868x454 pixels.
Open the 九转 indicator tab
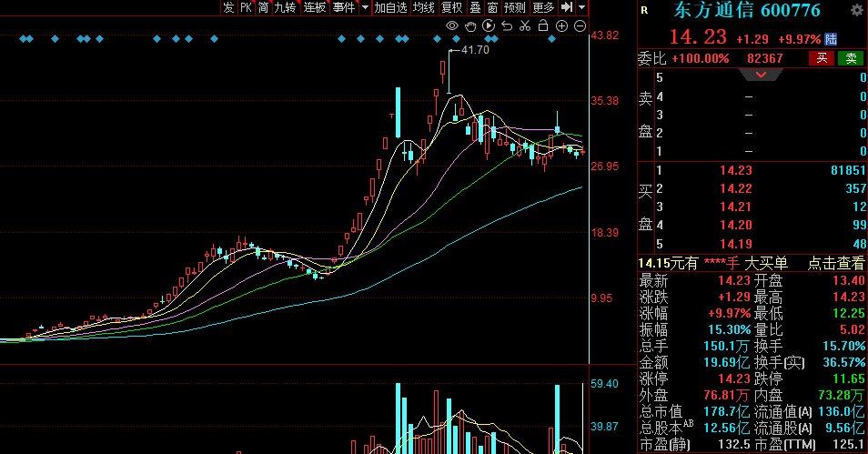285,7
